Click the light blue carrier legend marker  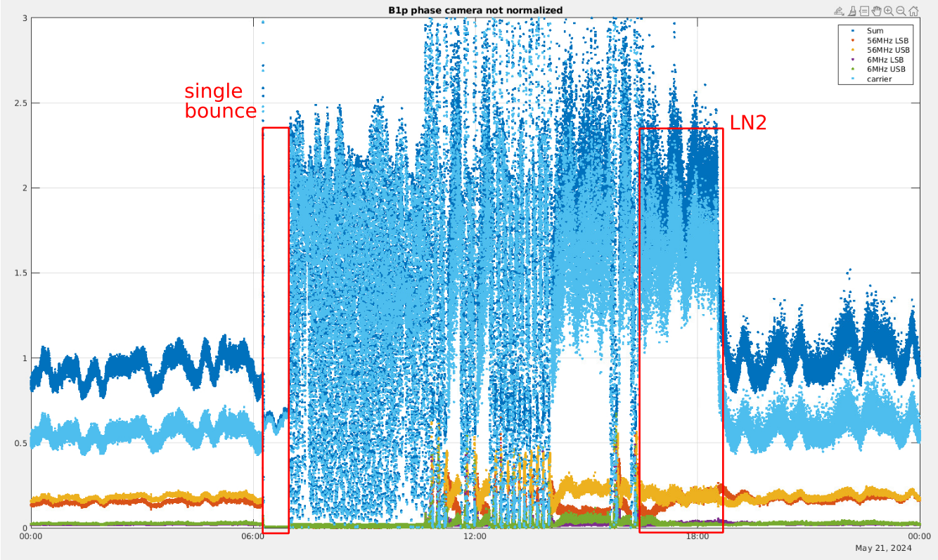852,79
